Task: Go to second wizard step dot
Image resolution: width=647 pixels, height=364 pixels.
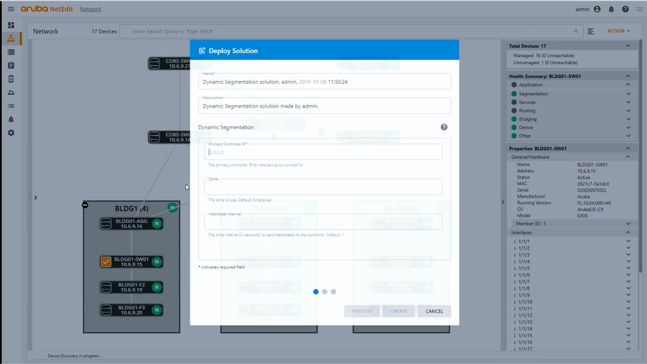Action: click(325, 292)
